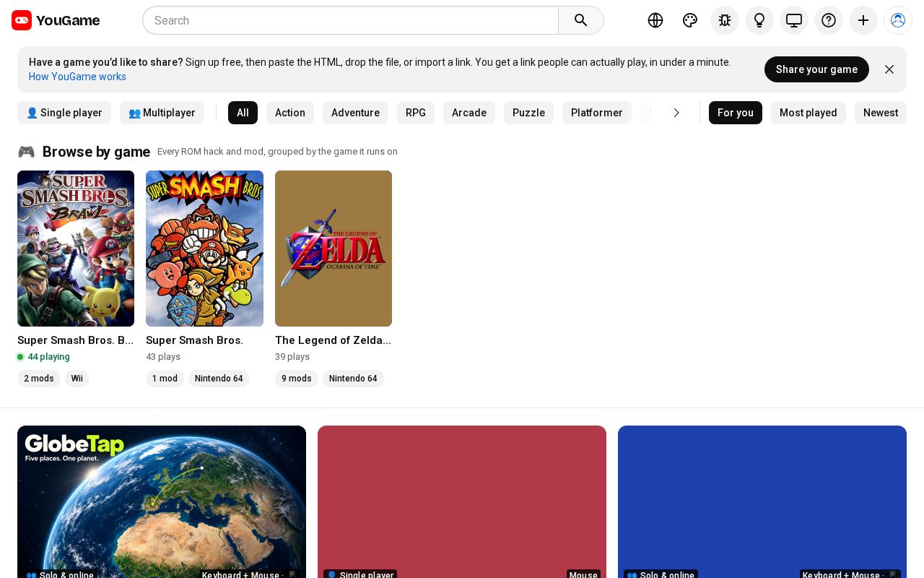This screenshot has width=924, height=578.
Task: Open Super Smash Bros. N64 cover art
Action: tap(204, 249)
